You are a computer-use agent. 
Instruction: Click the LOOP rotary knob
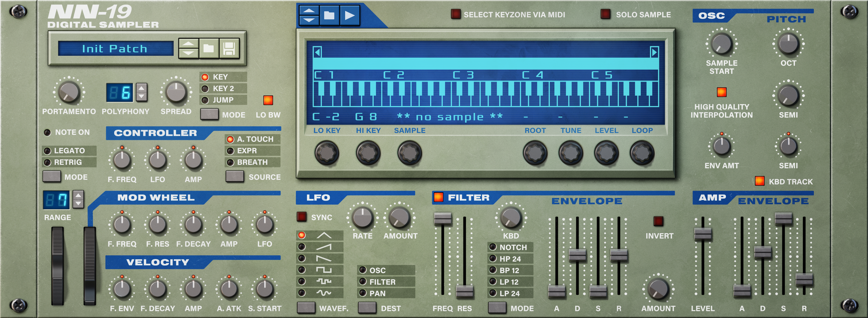click(642, 153)
